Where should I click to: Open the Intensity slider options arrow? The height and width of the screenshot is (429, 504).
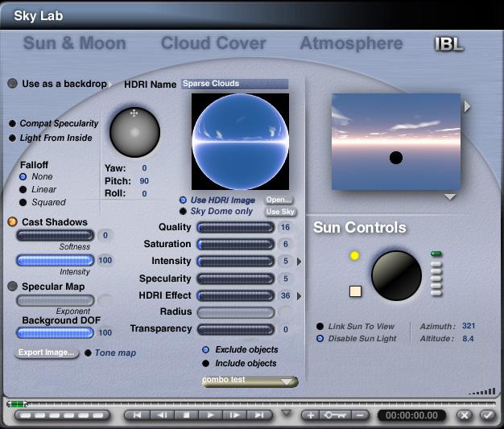(x=300, y=262)
